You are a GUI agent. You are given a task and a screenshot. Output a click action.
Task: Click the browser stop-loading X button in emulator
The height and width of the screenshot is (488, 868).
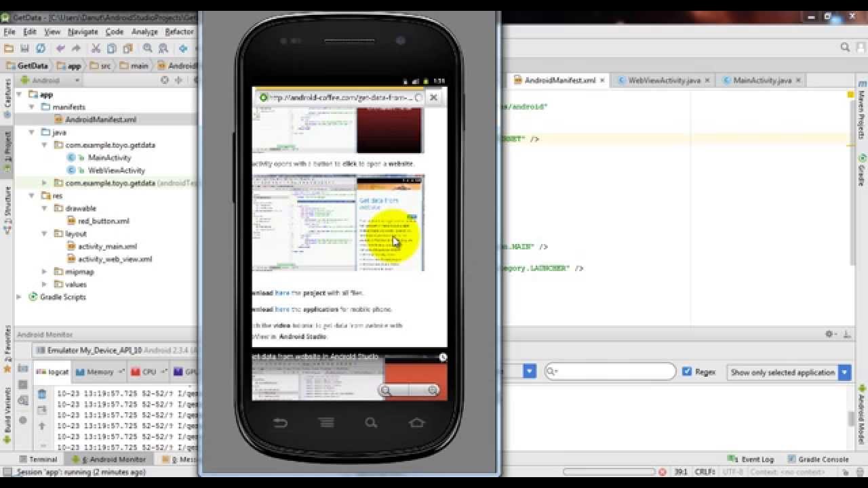[433, 98]
